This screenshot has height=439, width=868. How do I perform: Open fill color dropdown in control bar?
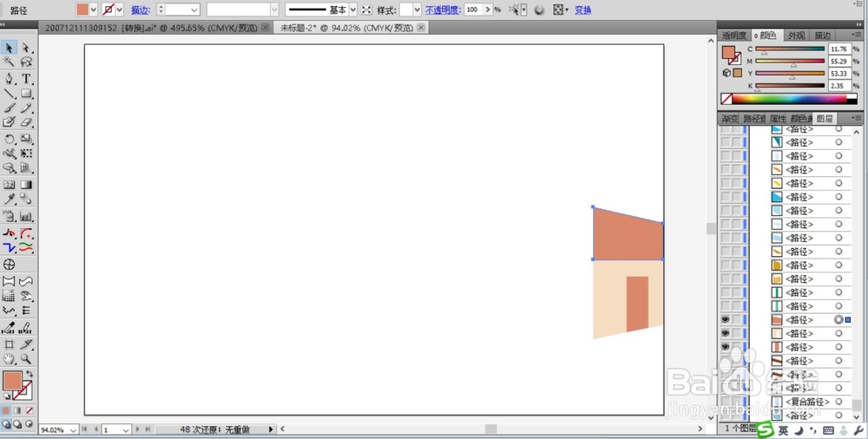(93, 10)
